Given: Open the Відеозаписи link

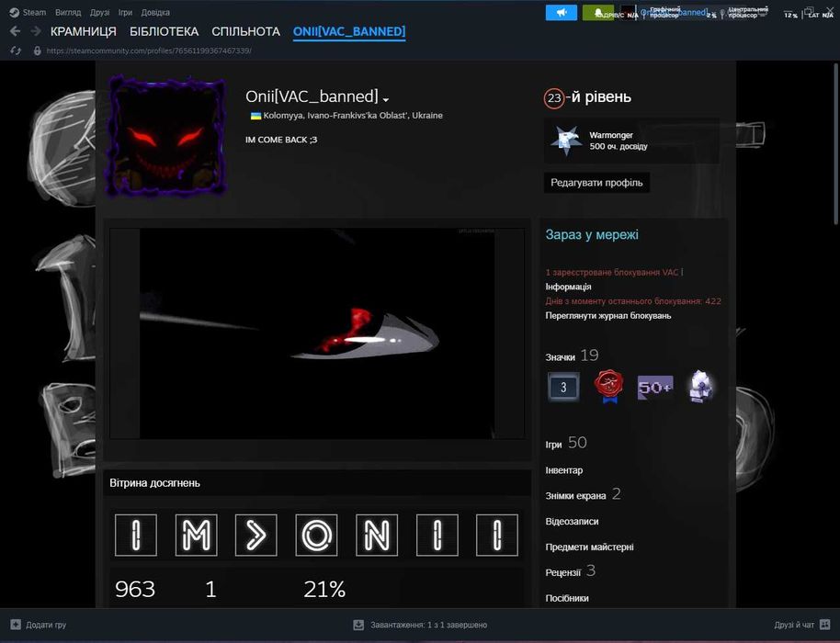Looking at the screenshot, I should (x=573, y=521).
